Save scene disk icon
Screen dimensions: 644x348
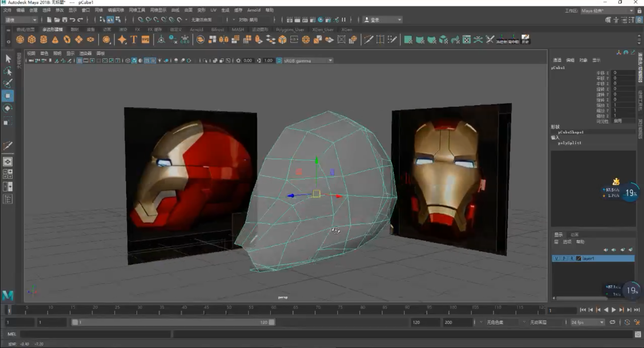tap(65, 20)
